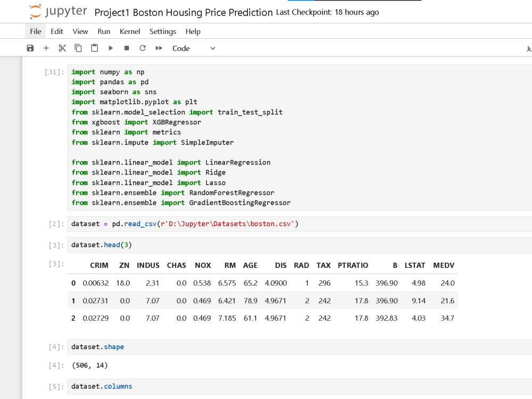
Task: Click the dataset.columns code cell
Action: coord(300,386)
